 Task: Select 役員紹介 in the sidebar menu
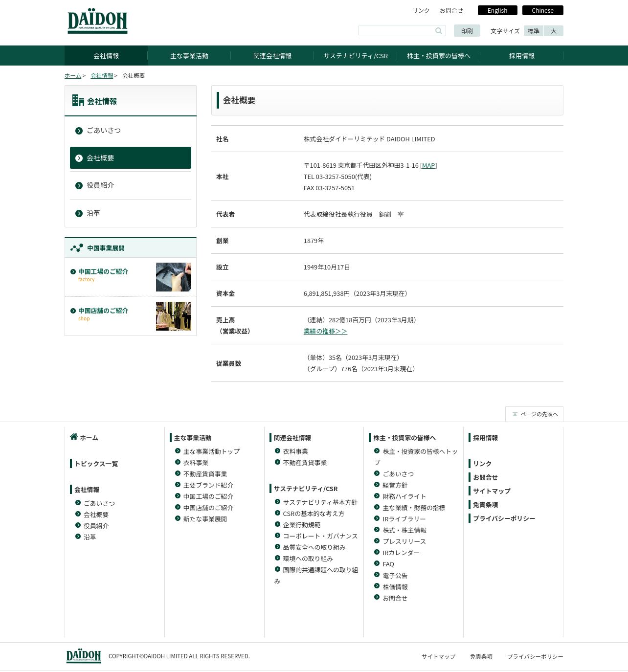(131, 185)
